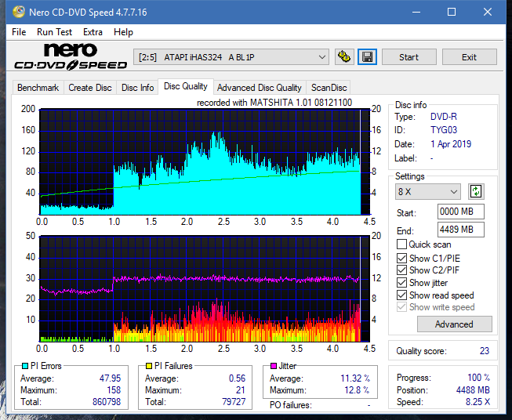512x420 pixels.
Task: Click the magenta Jitter legend swatch
Action: click(x=274, y=366)
